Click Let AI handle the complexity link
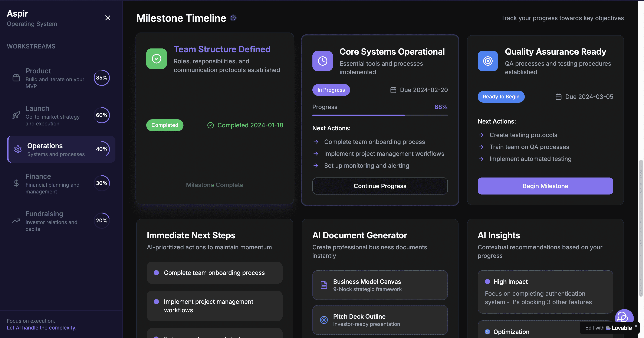644x338 pixels. [x=42, y=328]
